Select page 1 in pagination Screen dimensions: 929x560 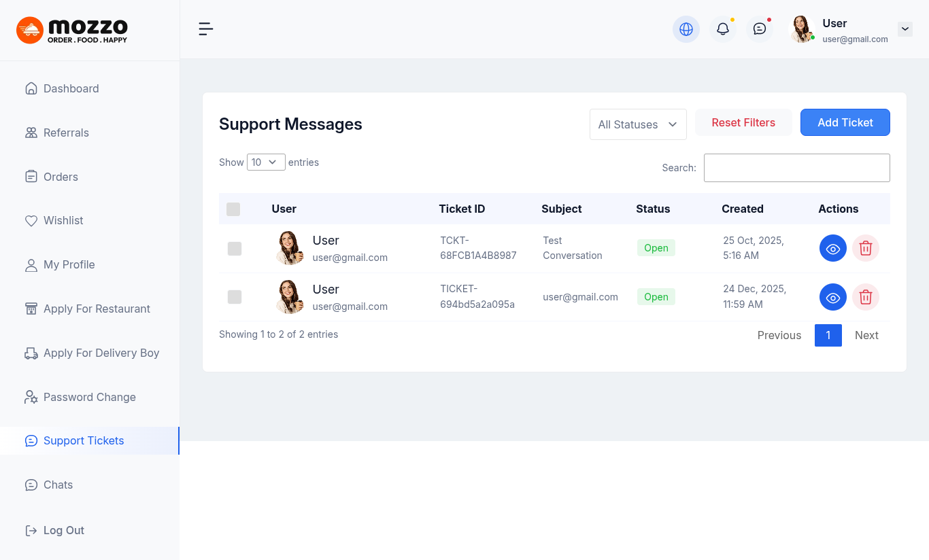point(828,335)
